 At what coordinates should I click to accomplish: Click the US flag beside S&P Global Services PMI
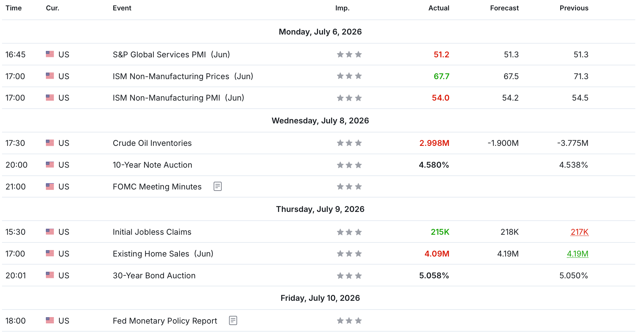point(50,54)
